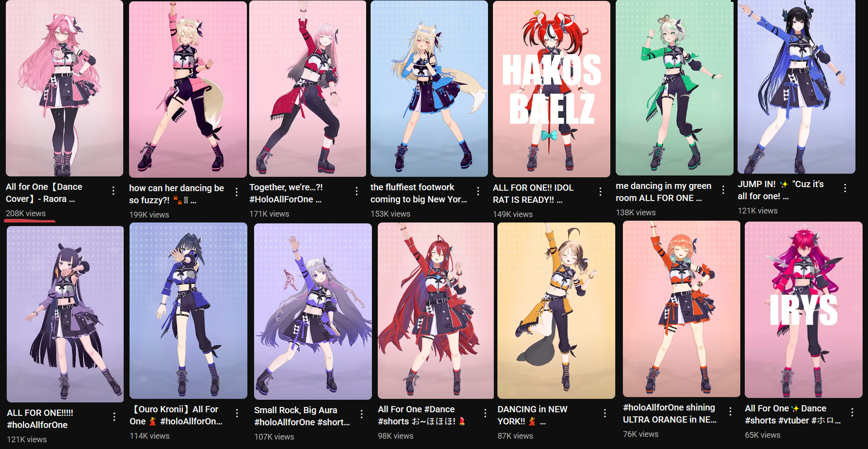The height and width of the screenshot is (449, 868).
Task: Open more actions for Ouro Kronii All For One short
Action: point(237,413)
